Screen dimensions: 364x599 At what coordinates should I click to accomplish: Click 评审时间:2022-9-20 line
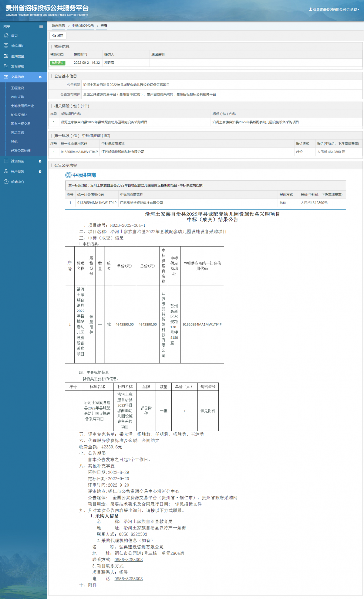coord(108,485)
